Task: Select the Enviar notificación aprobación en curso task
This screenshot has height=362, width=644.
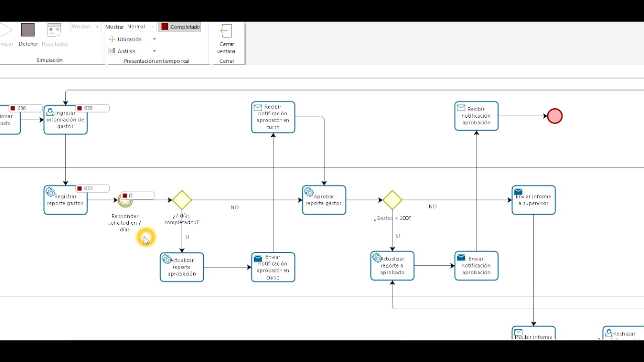Action: [273, 267]
